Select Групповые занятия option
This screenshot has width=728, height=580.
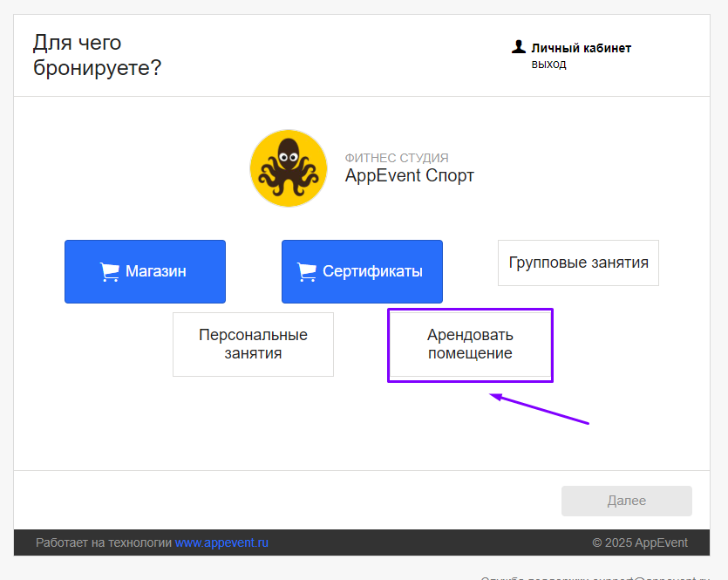coord(578,263)
